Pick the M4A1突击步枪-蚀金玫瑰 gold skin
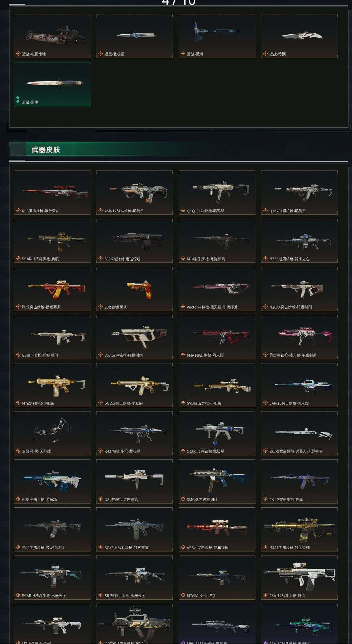Screen dimensions: 352x644 click(x=299, y=530)
